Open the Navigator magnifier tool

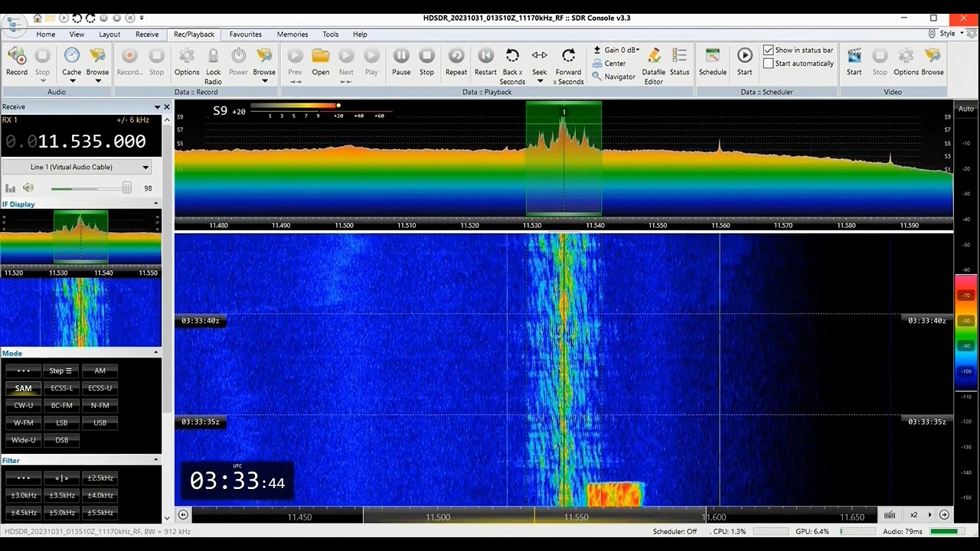click(613, 77)
